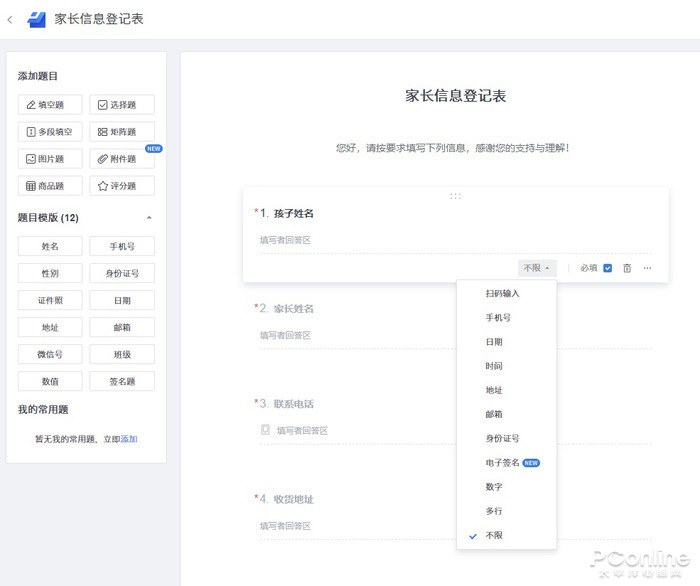Add a 评分题 question
700x586 pixels.
121,186
